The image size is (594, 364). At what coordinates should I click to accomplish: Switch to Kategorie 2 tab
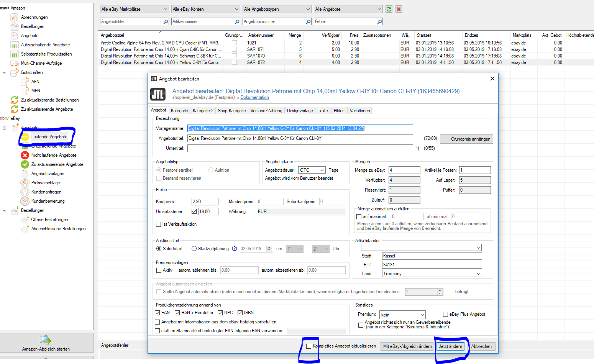click(203, 111)
